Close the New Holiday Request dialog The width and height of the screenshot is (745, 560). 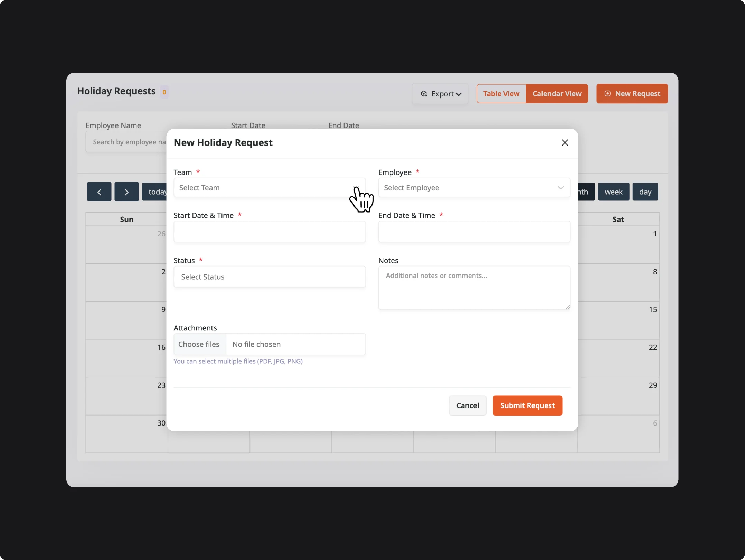pyautogui.click(x=565, y=142)
